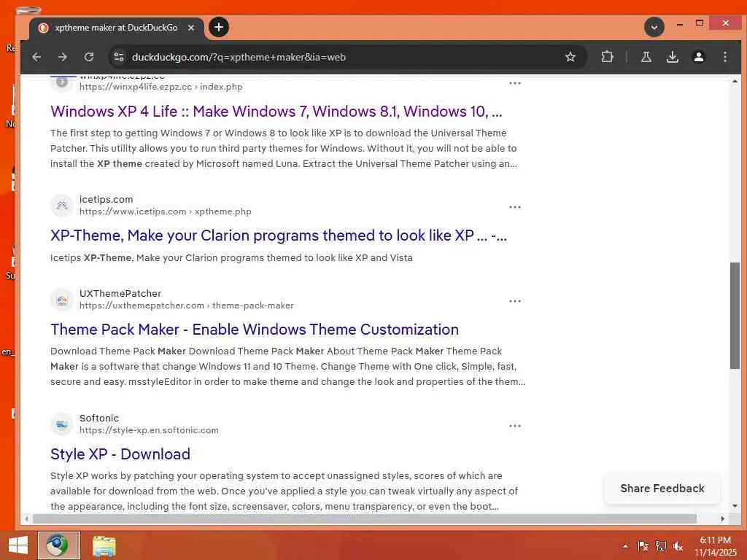Click the style-xp.en.softonic.com URL
The width and height of the screenshot is (747, 560).
click(149, 430)
